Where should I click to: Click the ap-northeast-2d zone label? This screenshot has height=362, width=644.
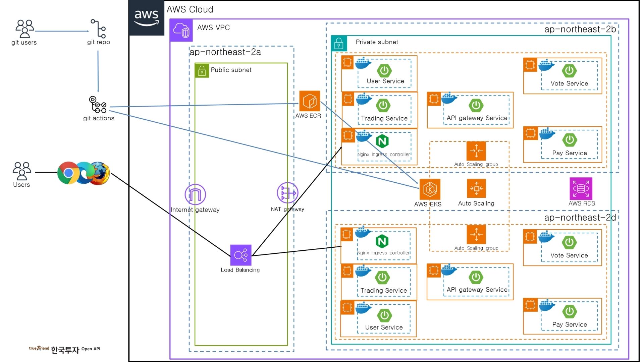580,218
